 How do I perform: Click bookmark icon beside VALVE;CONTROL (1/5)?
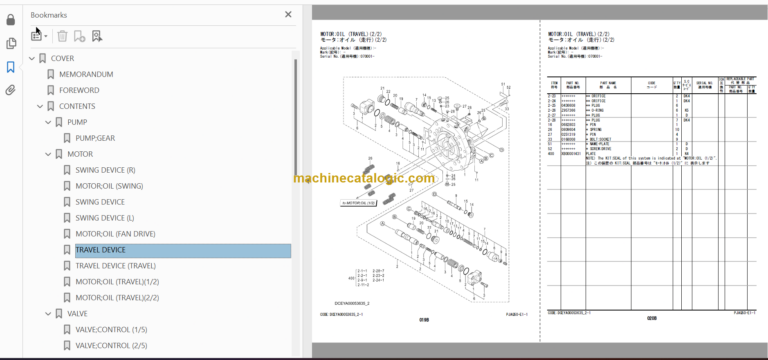coord(67,330)
